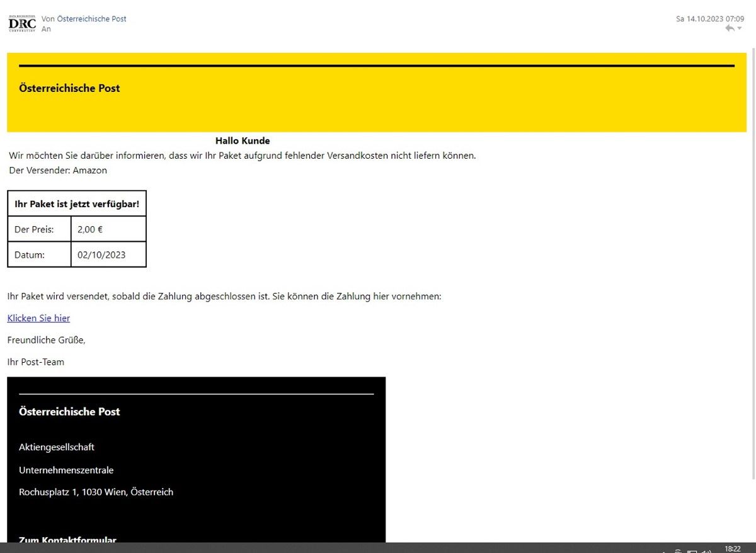756x553 pixels.
Task: Expand the reply options dropdown arrow
Action: tap(740, 28)
